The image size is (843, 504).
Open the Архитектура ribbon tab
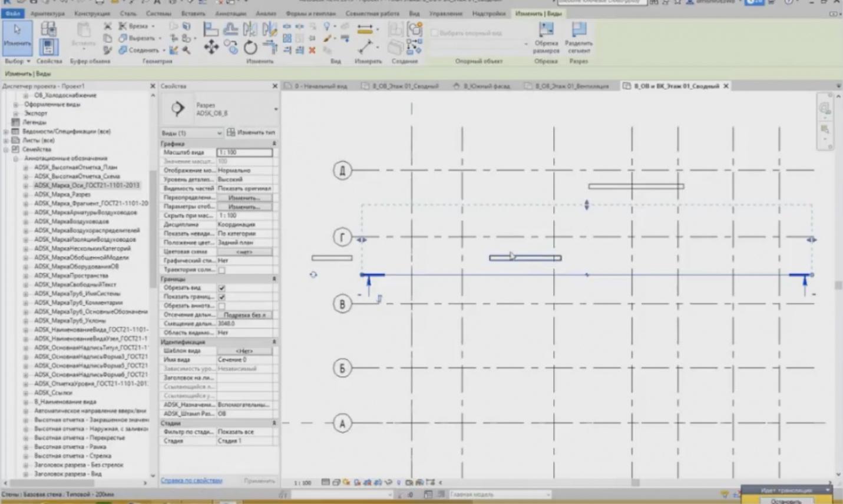point(47,13)
